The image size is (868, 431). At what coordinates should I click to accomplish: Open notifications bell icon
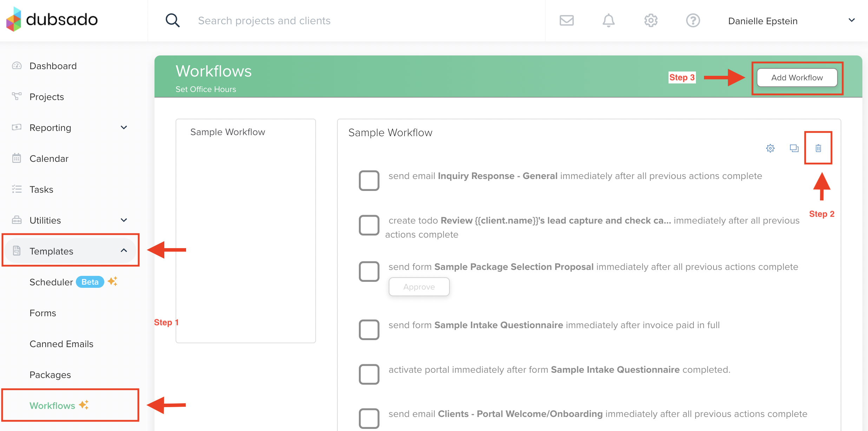pos(609,20)
